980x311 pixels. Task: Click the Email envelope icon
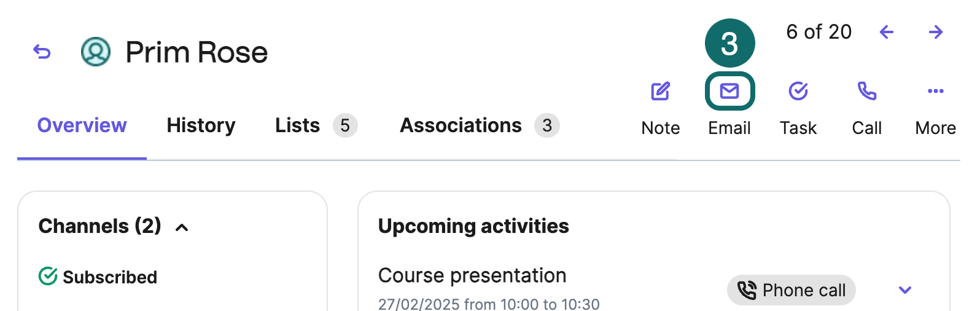click(729, 92)
